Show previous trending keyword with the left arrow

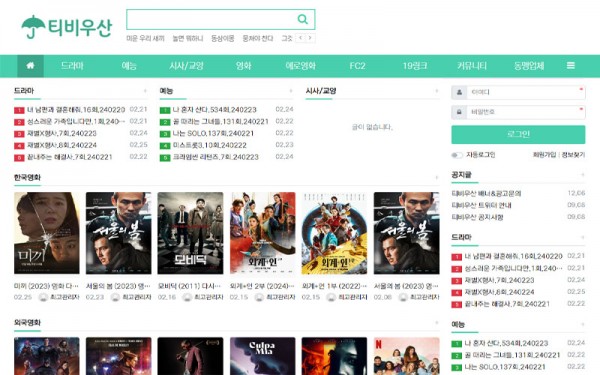(300, 38)
